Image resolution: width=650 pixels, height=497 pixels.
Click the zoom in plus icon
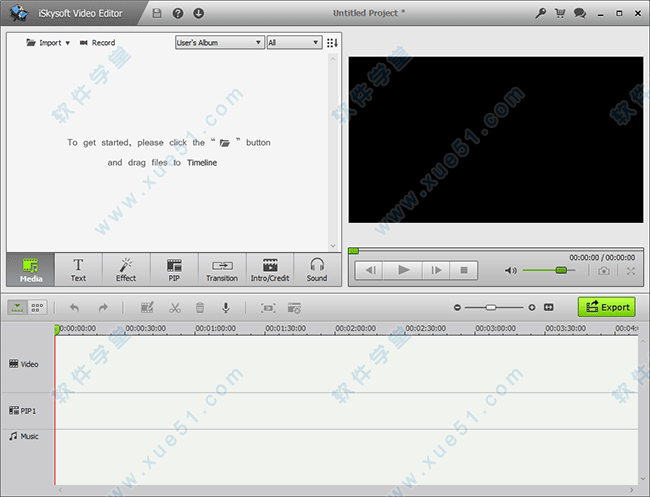[532, 308]
